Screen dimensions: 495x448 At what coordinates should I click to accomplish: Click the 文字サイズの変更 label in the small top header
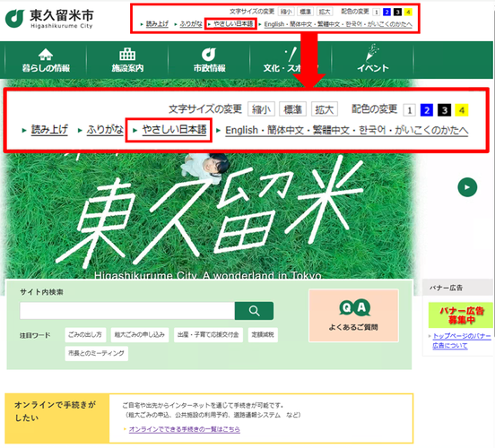[252, 12]
